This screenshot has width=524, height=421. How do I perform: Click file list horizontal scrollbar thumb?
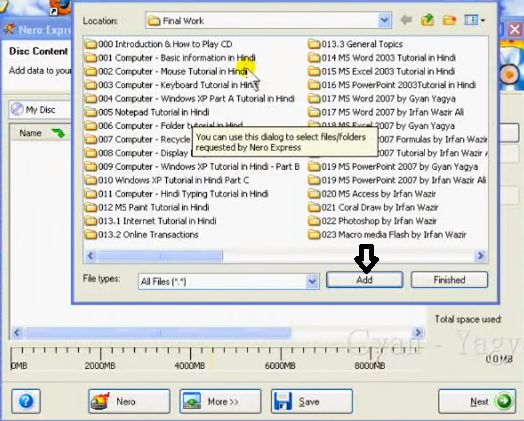[x=159, y=256]
